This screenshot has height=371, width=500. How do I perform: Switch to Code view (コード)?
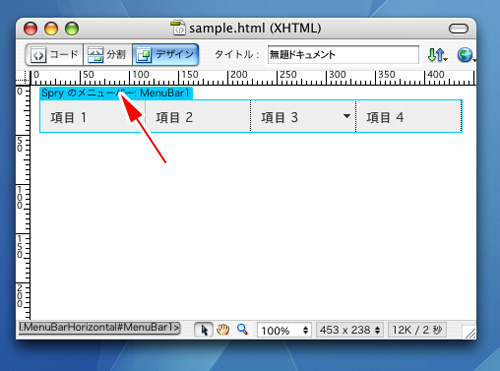55,54
